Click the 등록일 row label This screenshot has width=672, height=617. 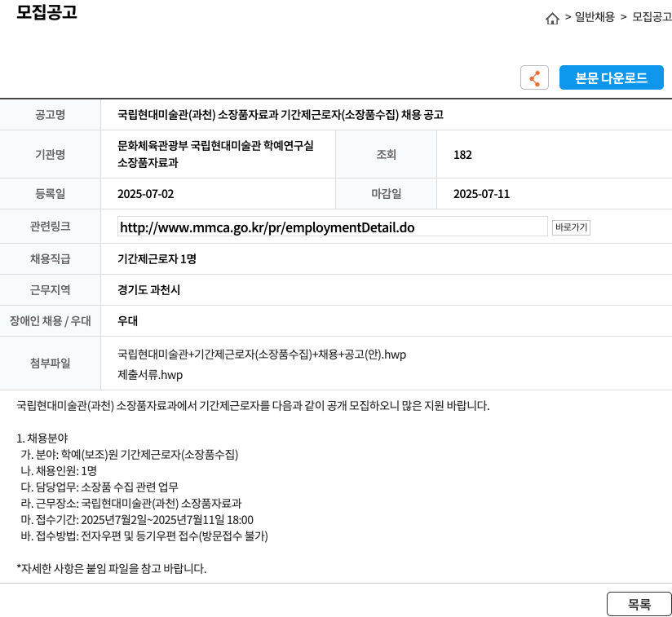pyautogui.click(x=50, y=194)
